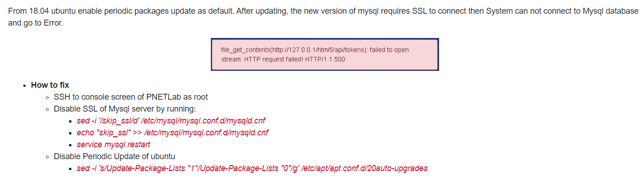Select "SSH to console screen of PNETLab as root"
The image size is (644, 182).
coord(131,97)
